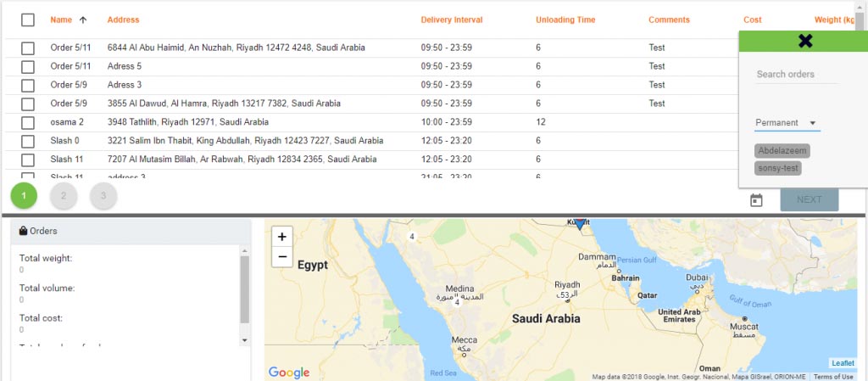Check the order at 6844 Al Abu Haimid
This screenshot has width=868, height=381.
click(x=28, y=48)
